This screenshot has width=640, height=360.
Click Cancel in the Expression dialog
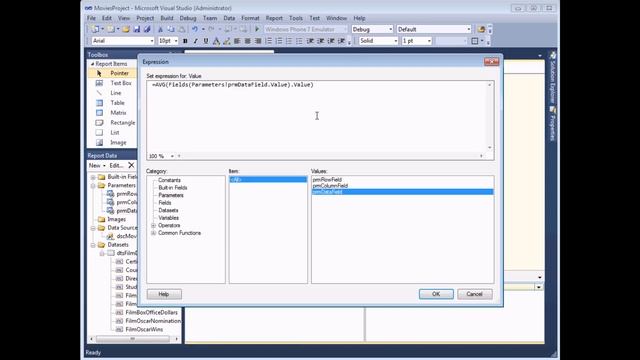click(x=474, y=294)
